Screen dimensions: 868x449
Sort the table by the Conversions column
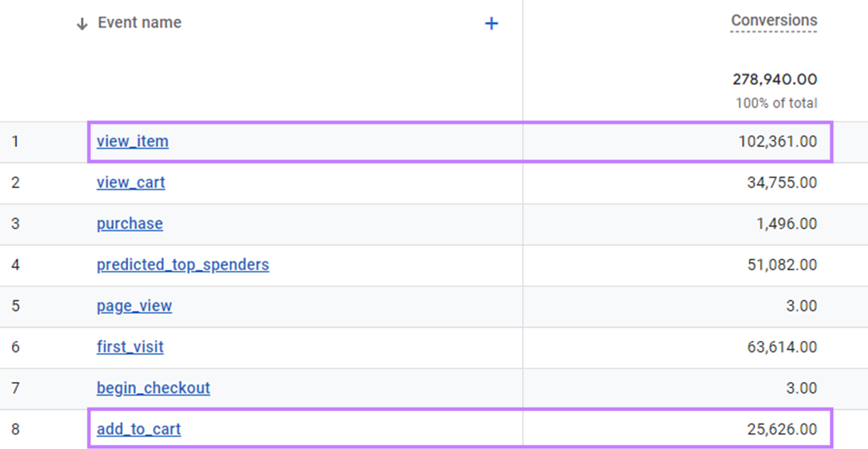pos(773,20)
